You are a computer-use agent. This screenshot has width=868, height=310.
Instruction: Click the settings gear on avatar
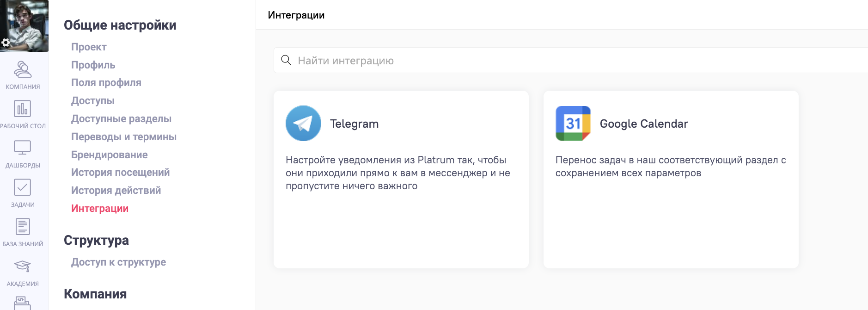point(6,43)
